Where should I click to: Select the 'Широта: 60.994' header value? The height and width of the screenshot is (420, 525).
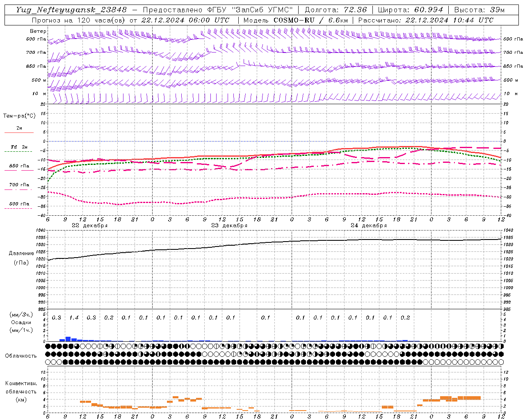click(410, 10)
